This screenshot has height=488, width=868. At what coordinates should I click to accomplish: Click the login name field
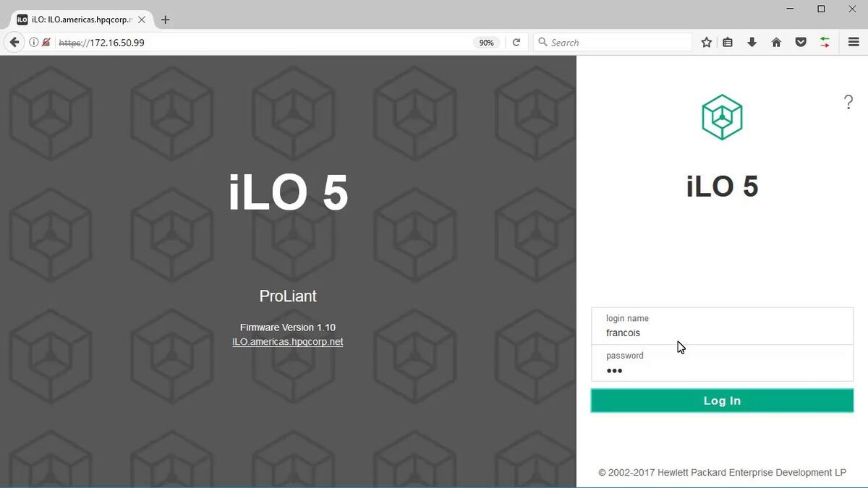(722, 326)
